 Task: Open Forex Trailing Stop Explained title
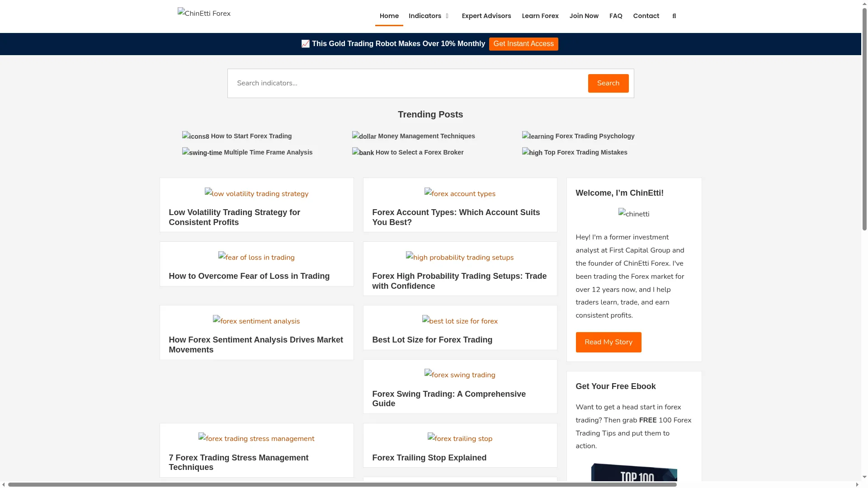429,458
